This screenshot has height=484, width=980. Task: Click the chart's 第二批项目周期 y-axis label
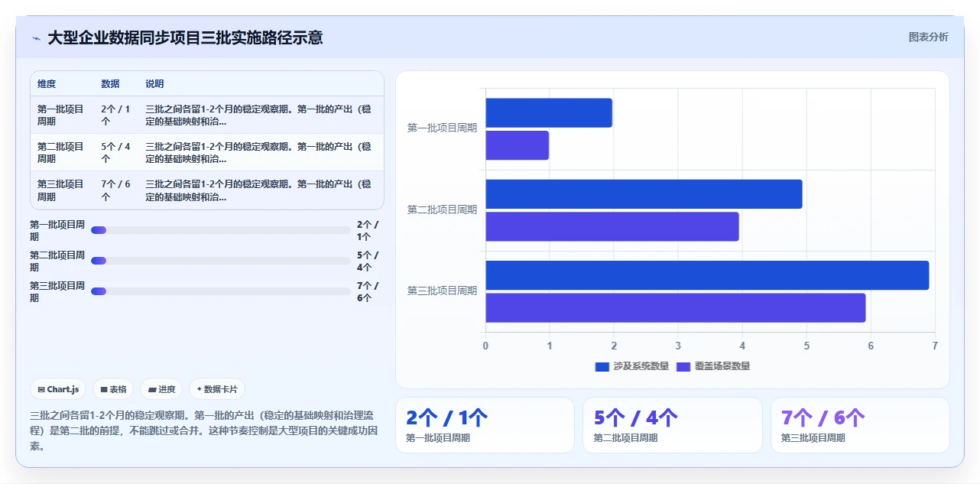point(442,210)
